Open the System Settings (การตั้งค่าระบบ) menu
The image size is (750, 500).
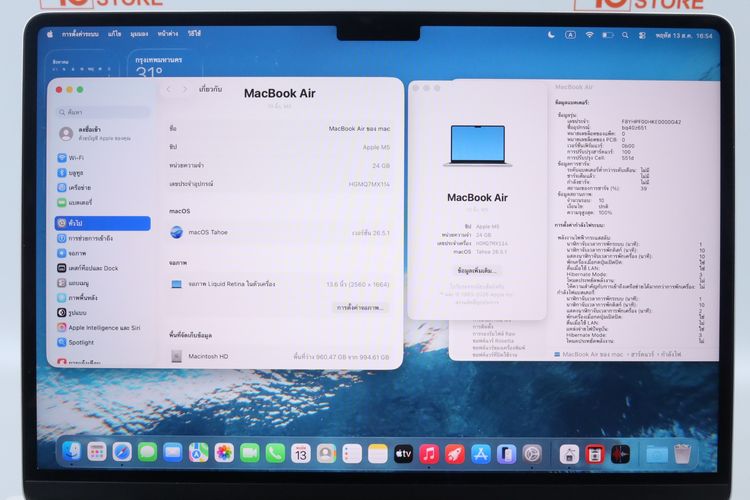click(x=80, y=34)
